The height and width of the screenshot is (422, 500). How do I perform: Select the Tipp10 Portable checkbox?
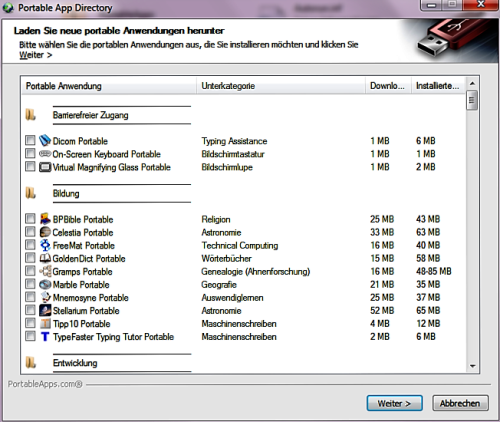click(30, 323)
